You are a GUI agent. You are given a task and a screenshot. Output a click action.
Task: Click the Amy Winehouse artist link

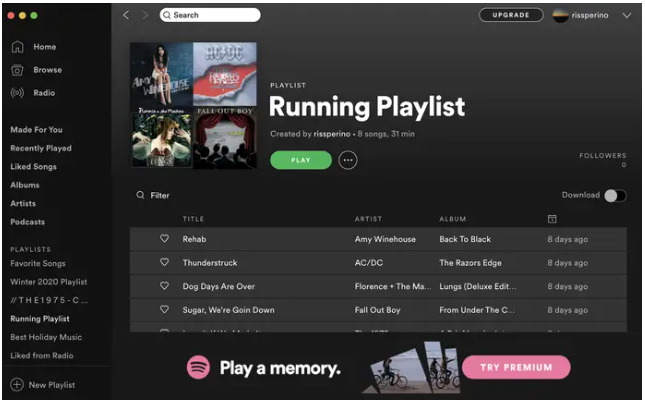(385, 239)
